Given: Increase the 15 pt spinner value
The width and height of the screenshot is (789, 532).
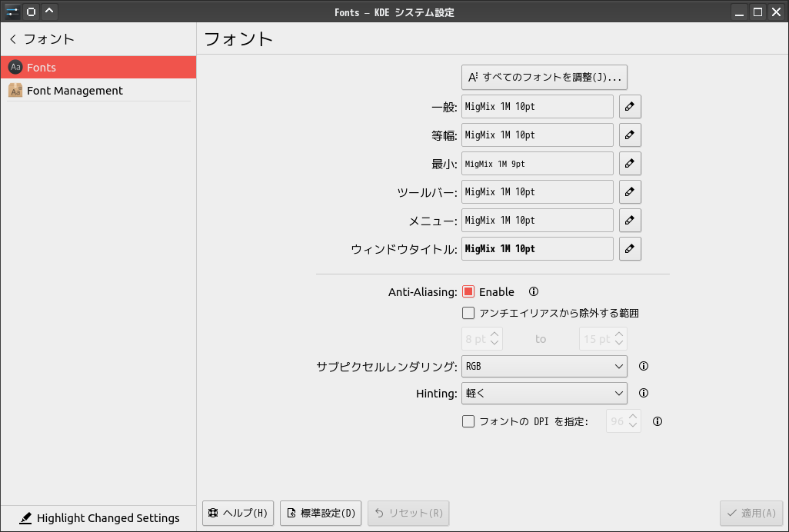Looking at the screenshot, I should pyautogui.click(x=619, y=334).
